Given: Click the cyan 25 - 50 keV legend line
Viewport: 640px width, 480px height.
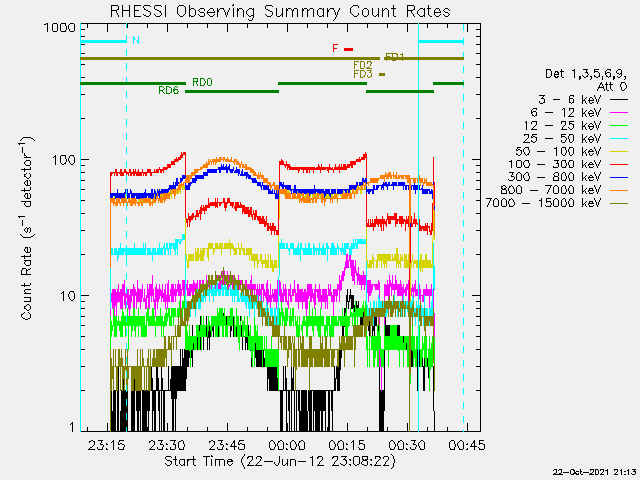Looking at the screenshot, I should (x=619, y=138).
